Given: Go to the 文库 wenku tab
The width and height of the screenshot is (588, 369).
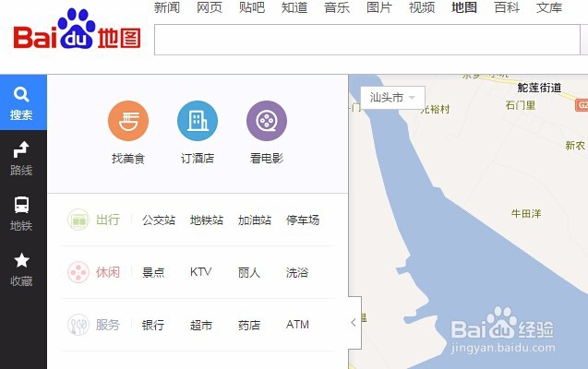Looking at the screenshot, I should pyautogui.click(x=549, y=7).
